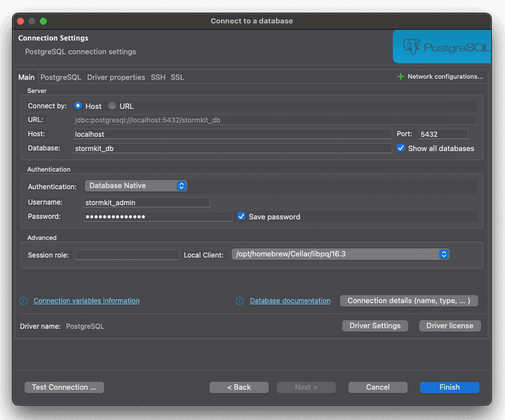
Task: Click Network configurations link text
Action: (x=446, y=76)
